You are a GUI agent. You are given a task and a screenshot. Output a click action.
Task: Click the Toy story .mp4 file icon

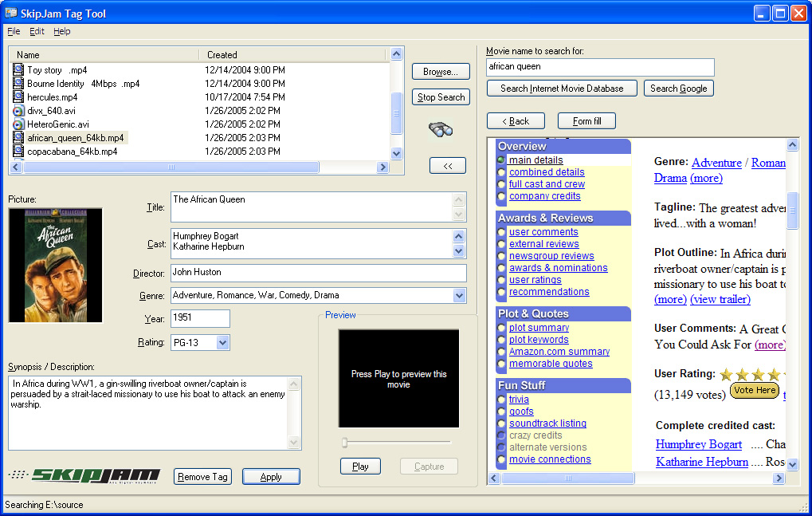pyautogui.click(x=18, y=69)
